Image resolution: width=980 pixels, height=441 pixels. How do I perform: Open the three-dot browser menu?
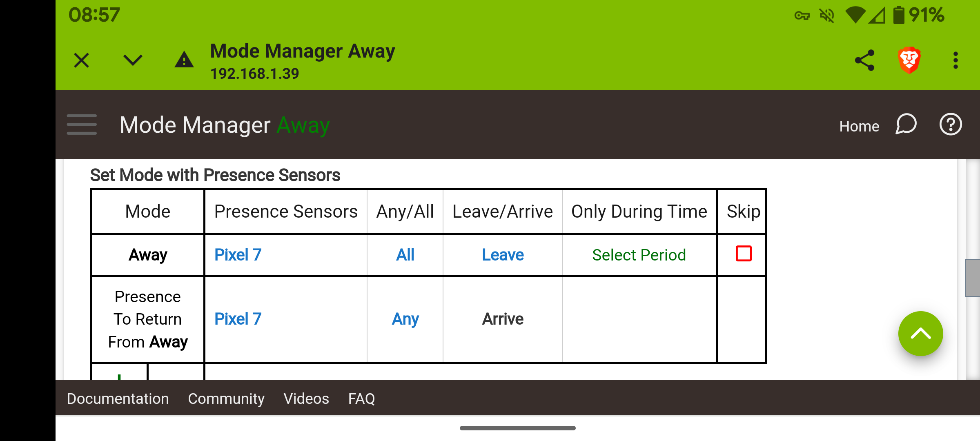coord(955,60)
